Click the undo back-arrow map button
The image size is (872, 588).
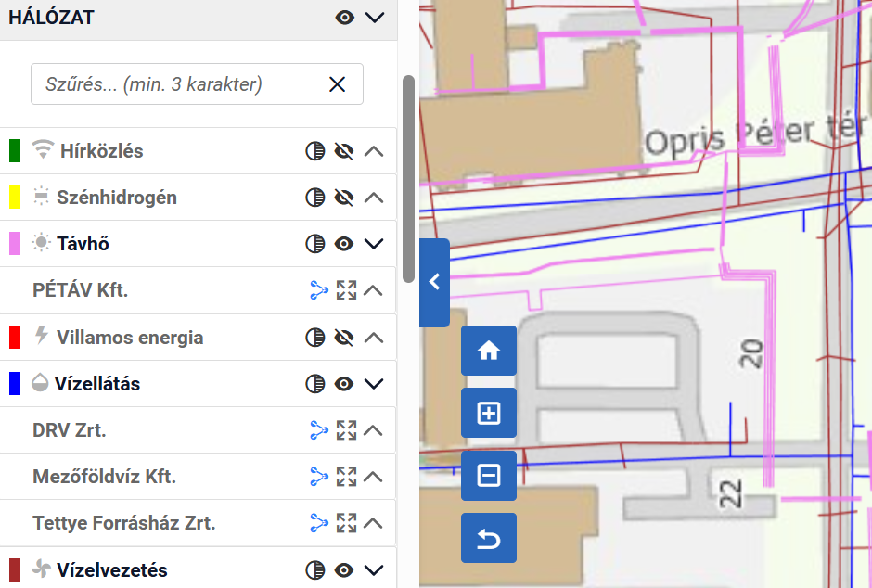pos(488,538)
